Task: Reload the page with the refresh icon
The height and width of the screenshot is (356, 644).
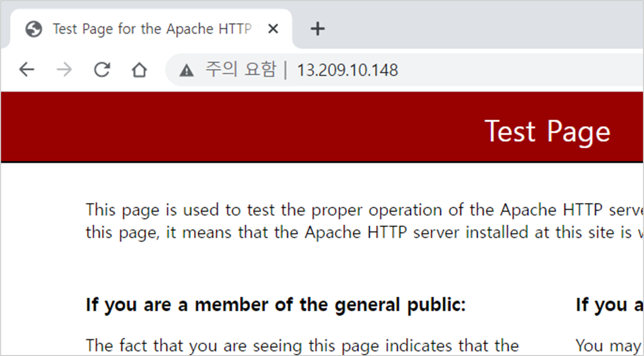Action: click(102, 70)
